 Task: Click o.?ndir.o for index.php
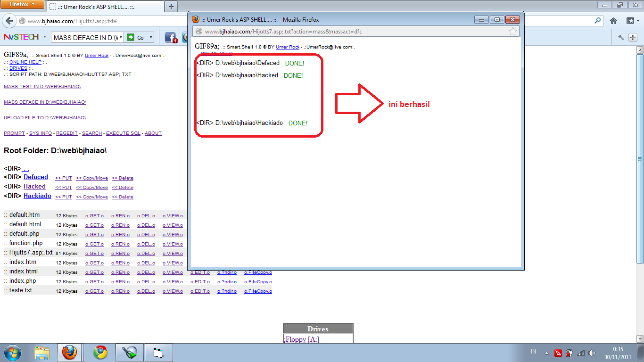pyautogui.click(x=227, y=282)
